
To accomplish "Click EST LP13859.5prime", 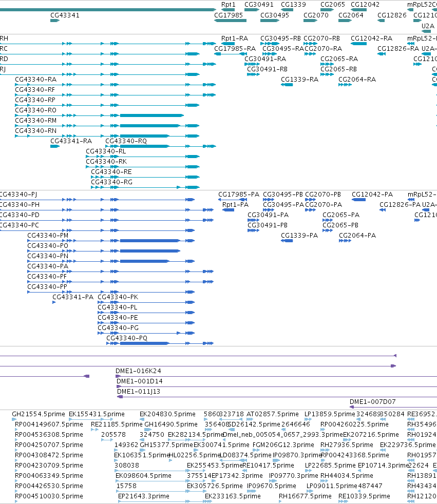I will click(x=330, y=414).
